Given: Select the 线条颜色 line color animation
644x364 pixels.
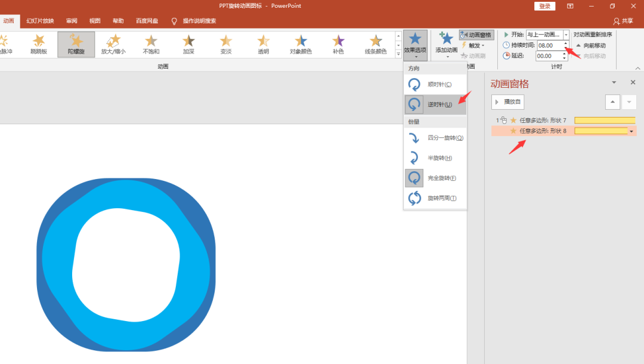Looking at the screenshot, I should click(376, 44).
